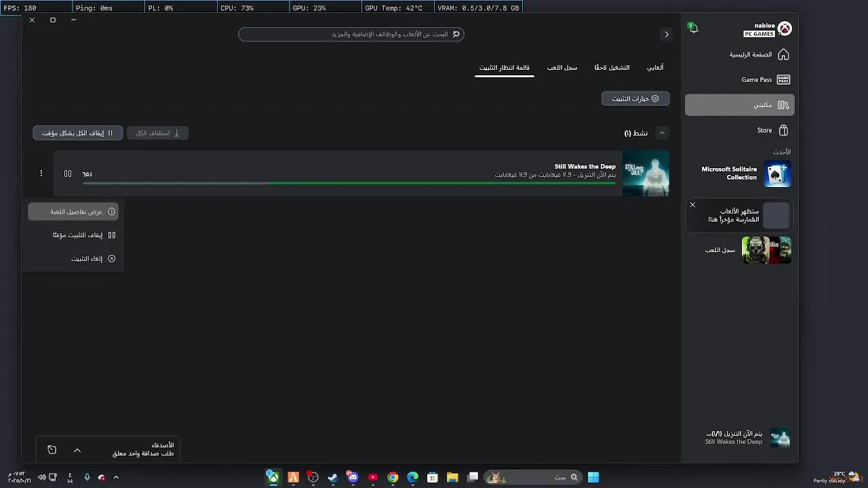The width and height of the screenshot is (868, 488).
Task: Pop out the friends panel window
Action: click(x=52, y=450)
